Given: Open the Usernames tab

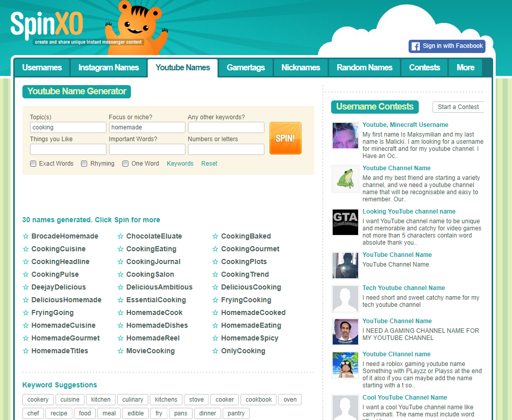Looking at the screenshot, I should click(x=42, y=68).
